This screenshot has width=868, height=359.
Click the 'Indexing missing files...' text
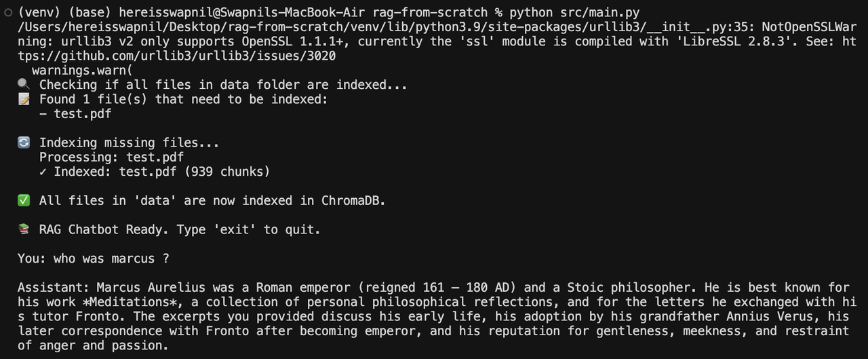130,143
